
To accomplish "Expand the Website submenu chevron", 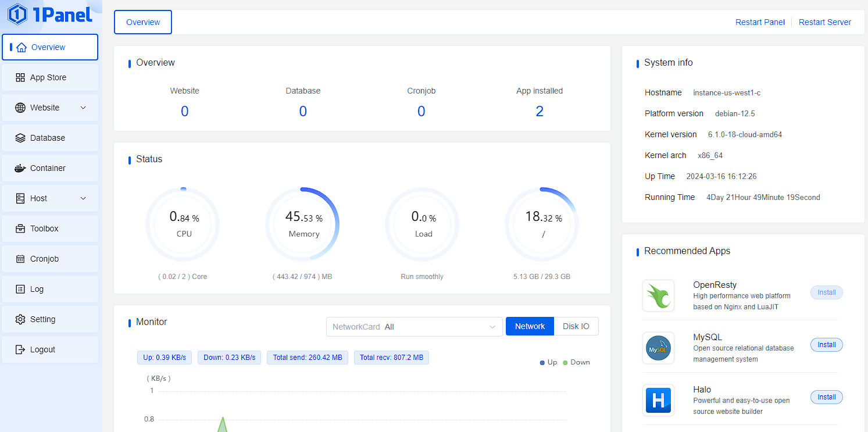I will (83, 108).
